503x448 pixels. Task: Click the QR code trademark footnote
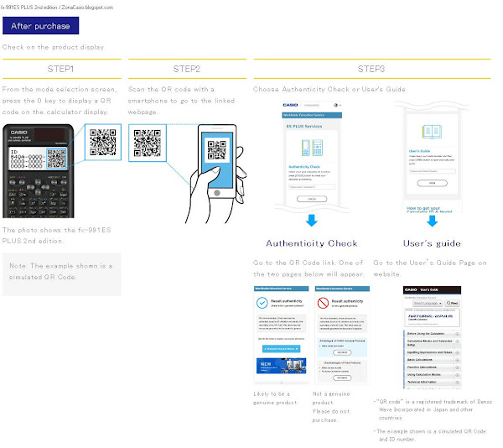click(433, 409)
